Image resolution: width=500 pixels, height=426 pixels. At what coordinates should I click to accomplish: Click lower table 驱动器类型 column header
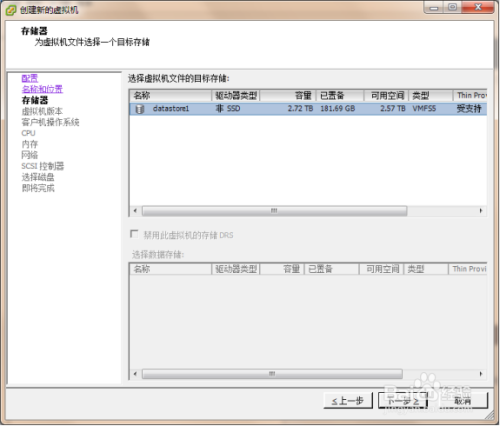[x=236, y=269]
